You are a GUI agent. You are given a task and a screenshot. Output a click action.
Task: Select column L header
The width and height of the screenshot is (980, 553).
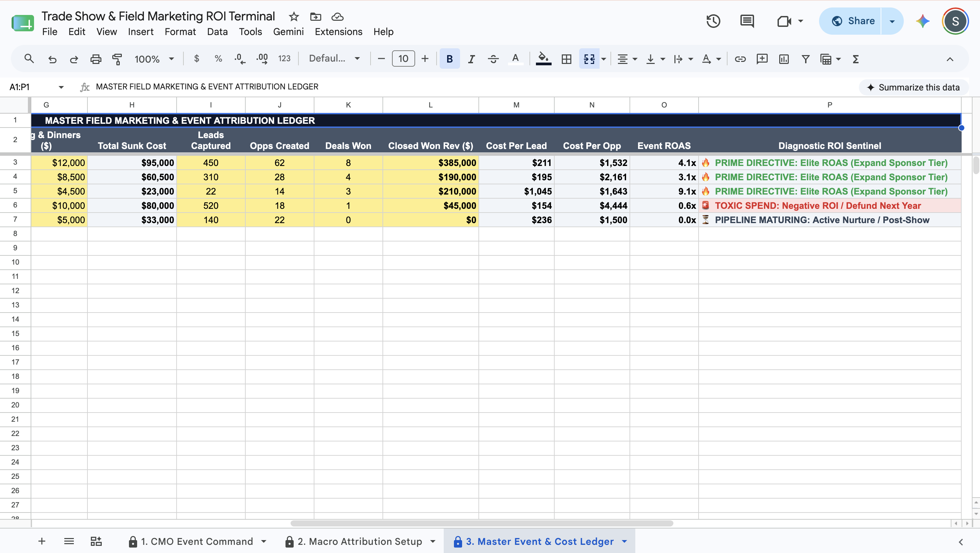(430, 105)
